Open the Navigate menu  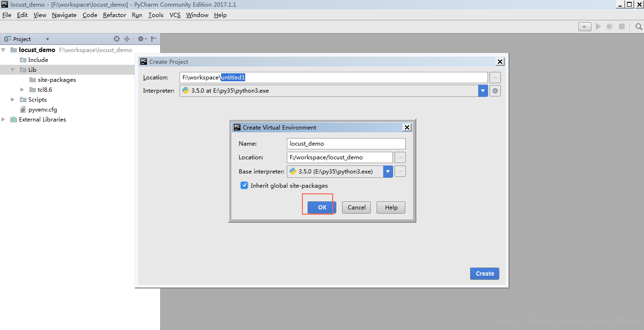pyautogui.click(x=64, y=15)
